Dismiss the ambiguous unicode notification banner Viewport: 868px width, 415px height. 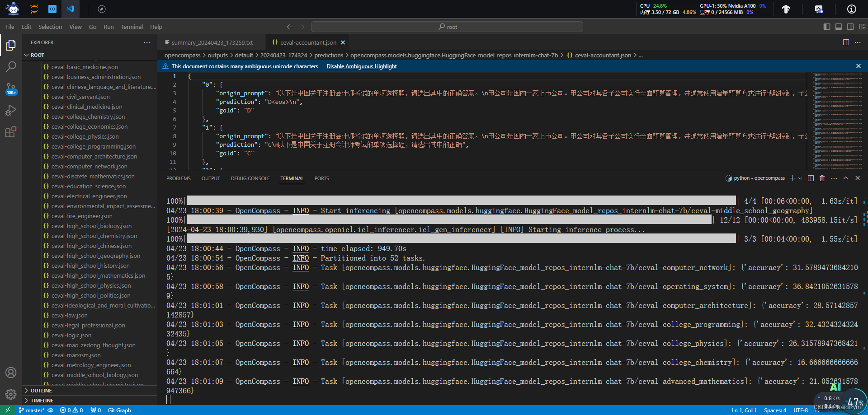coord(859,66)
